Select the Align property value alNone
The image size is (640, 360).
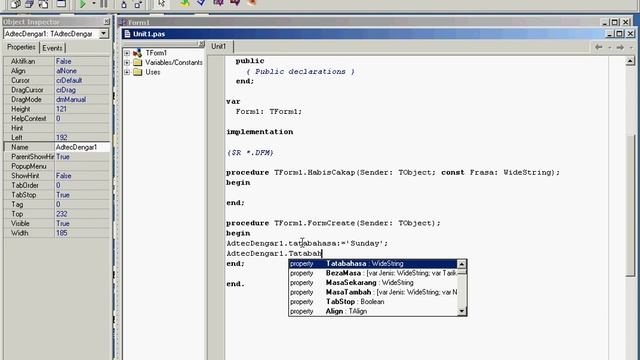[82, 71]
